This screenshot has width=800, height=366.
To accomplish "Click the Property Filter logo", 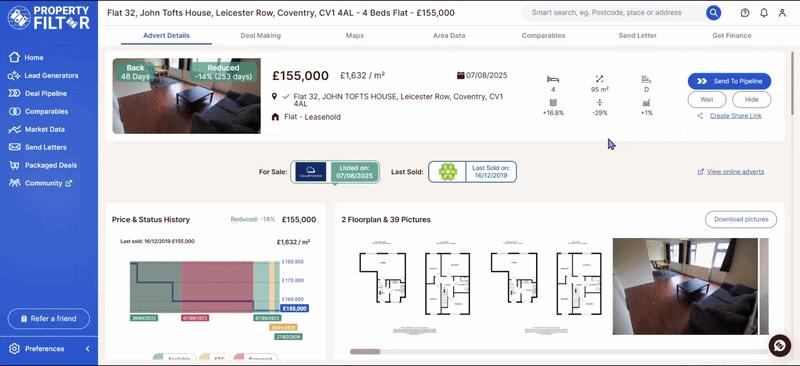I will pos(49,17).
